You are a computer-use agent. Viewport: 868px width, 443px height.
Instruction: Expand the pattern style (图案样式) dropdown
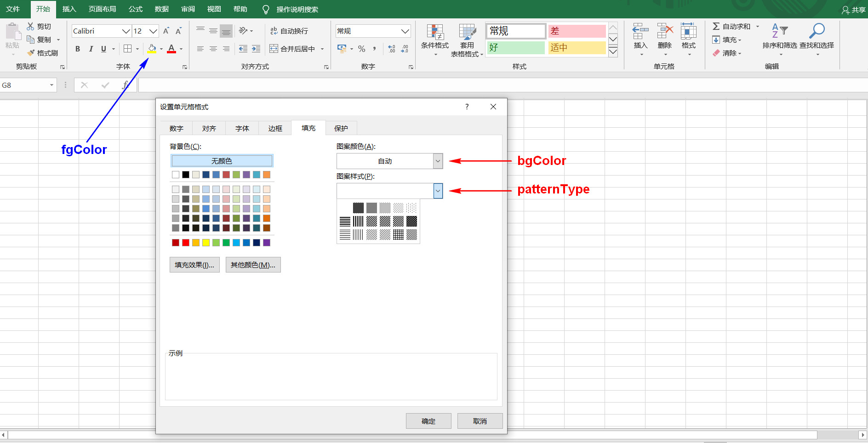[438, 191]
